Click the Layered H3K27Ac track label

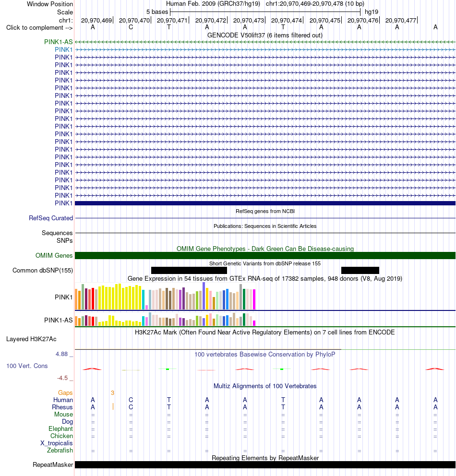pyautogui.click(x=31, y=339)
